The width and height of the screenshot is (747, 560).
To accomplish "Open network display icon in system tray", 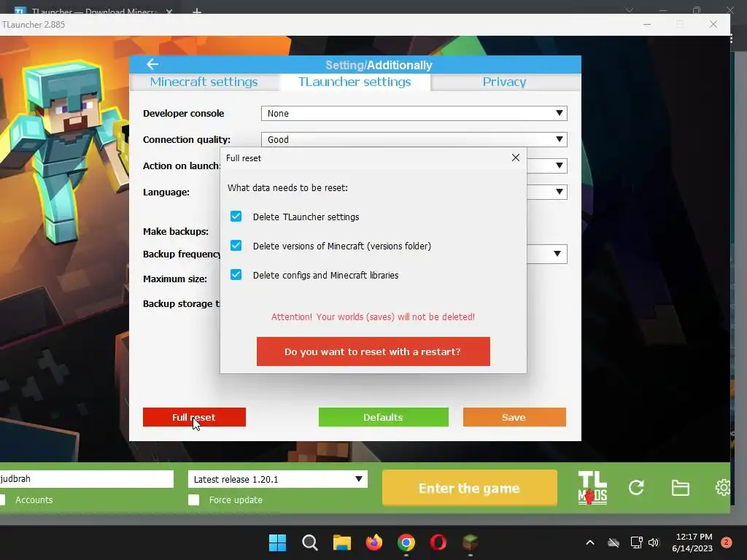I will 636,542.
